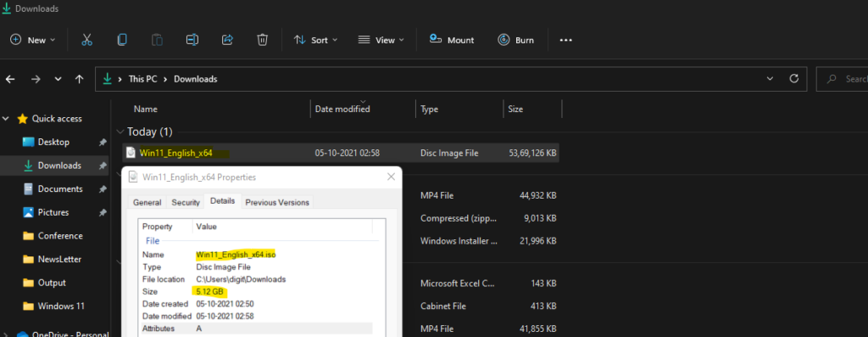Select the Windows Installer 21,996 KB row

[x=481, y=241]
